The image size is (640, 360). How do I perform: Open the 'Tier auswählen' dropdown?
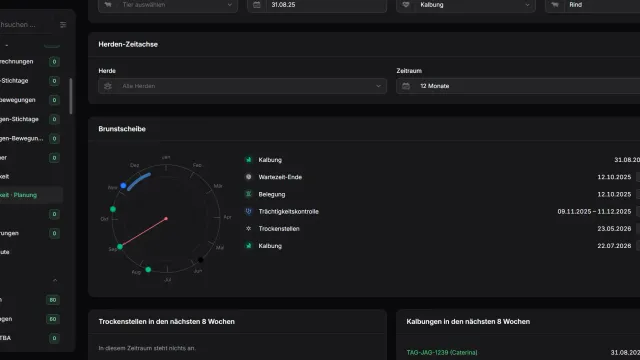[168, 5]
